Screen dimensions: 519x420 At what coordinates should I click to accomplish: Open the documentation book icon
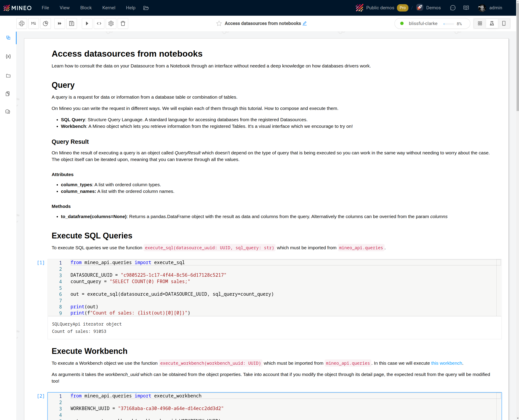point(466,8)
